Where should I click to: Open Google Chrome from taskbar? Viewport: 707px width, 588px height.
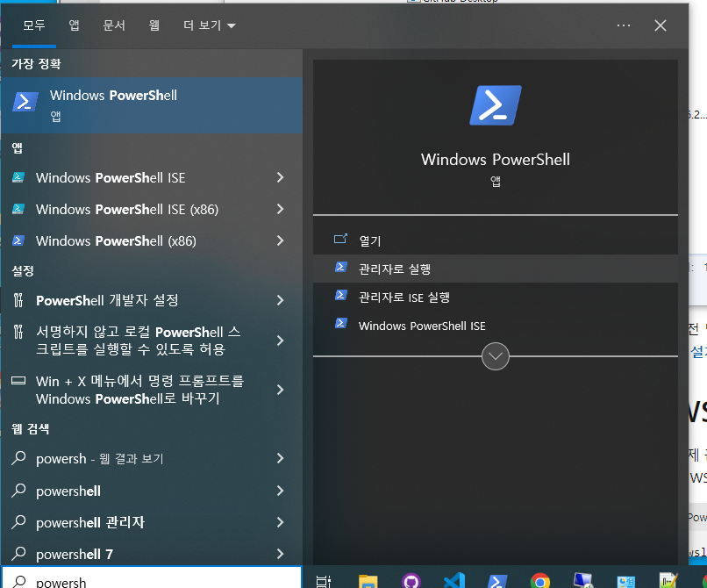click(540, 581)
